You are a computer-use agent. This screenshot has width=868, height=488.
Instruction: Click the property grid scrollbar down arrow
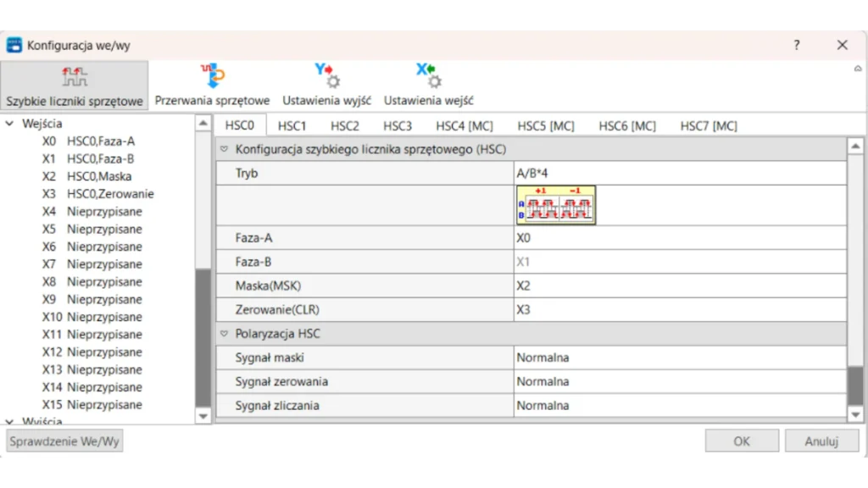coord(855,414)
